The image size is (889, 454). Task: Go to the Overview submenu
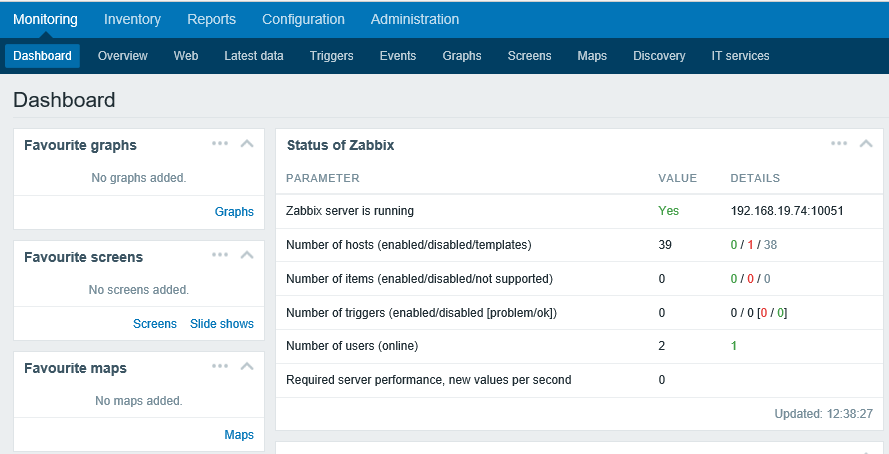click(122, 56)
